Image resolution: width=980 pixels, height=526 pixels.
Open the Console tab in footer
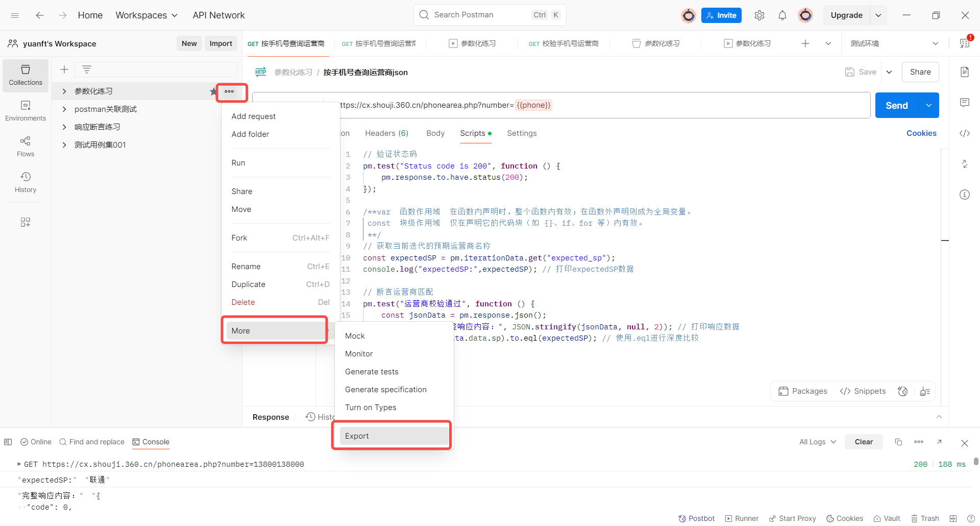(x=151, y=442)
